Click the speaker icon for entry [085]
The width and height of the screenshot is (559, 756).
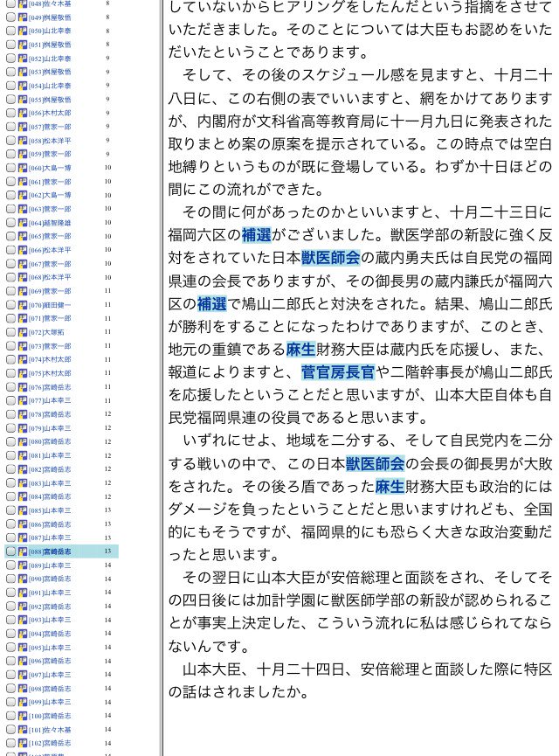(x=23, y=510)
